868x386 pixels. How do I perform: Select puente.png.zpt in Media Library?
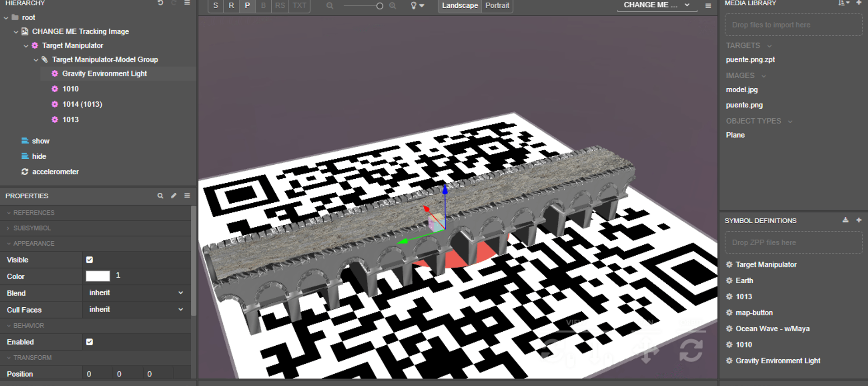click(x=750, y=59)
